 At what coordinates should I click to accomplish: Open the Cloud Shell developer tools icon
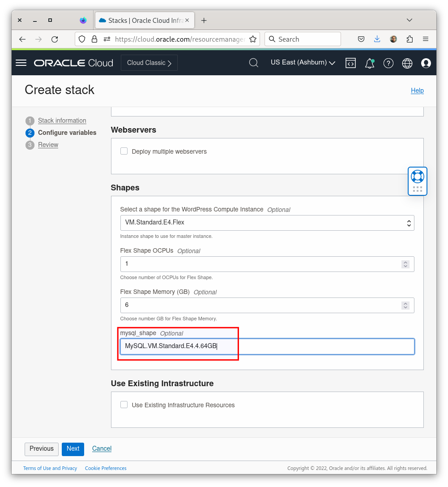point(350,63)
